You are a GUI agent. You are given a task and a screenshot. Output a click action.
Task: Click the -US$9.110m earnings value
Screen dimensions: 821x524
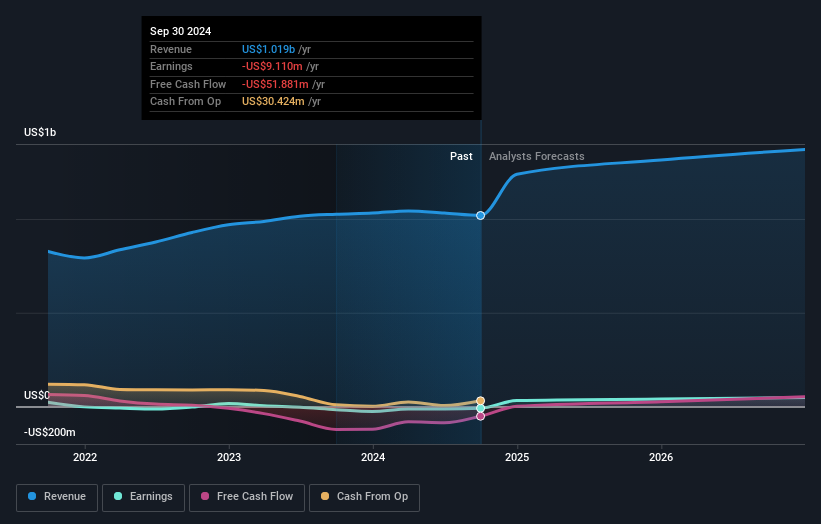[272, 66]
